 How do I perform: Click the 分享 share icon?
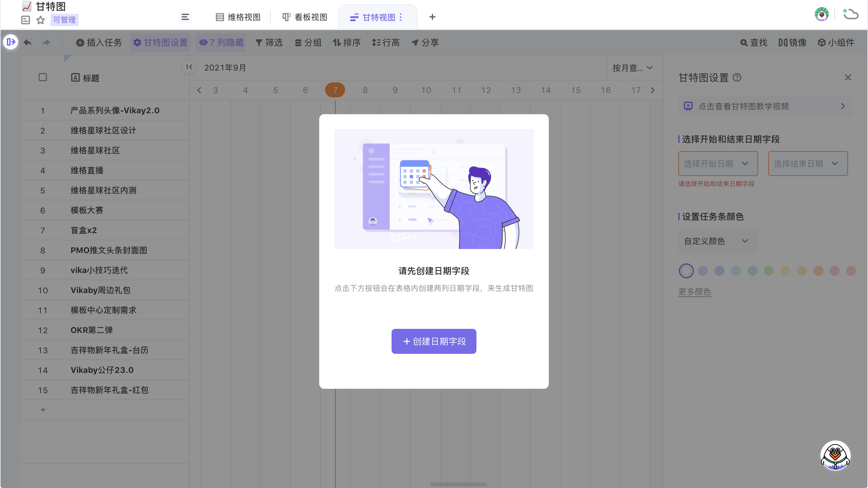[425, 42]
